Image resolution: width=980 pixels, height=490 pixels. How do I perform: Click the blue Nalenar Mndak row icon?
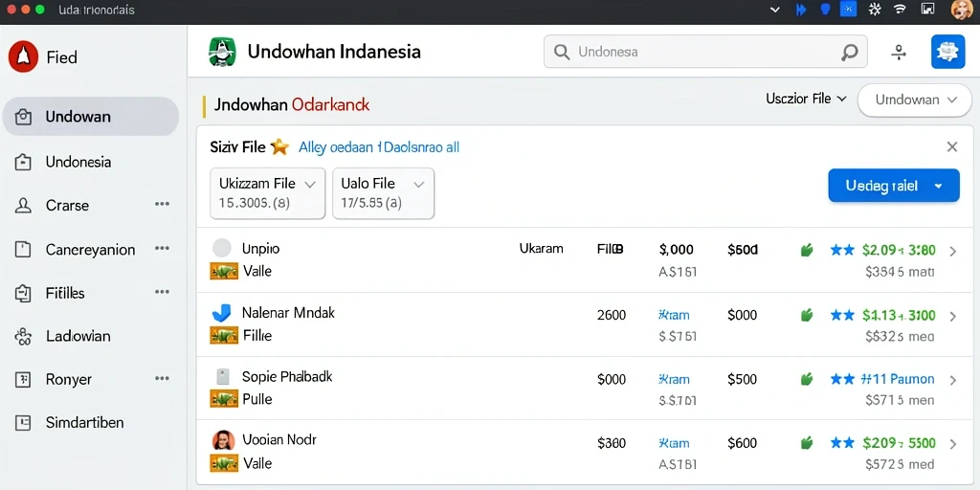[x=222, y=313]
